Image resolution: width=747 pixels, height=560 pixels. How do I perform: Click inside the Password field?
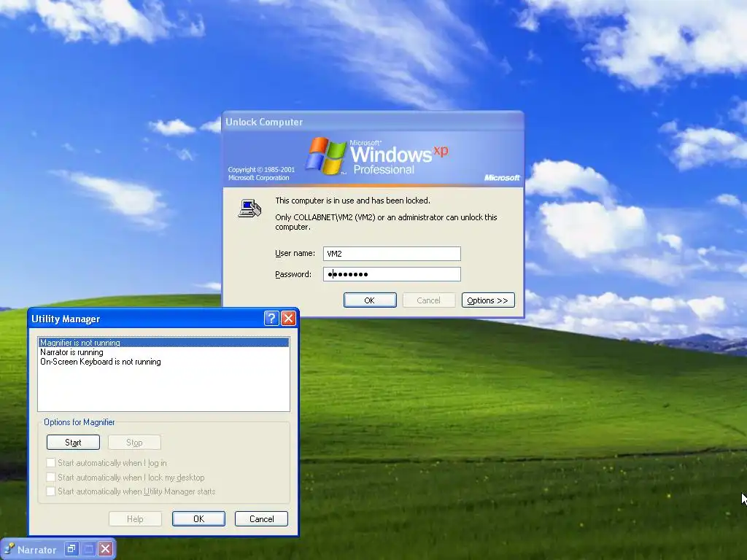(x=392, y=274)
